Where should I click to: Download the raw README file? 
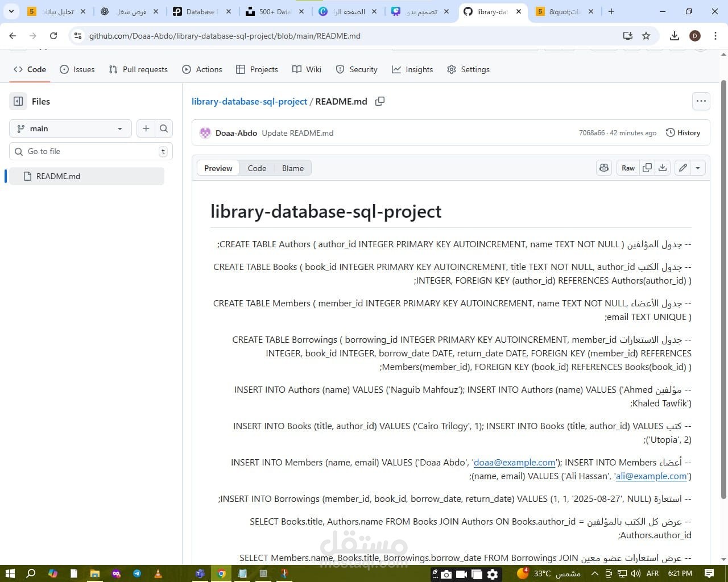663,168
